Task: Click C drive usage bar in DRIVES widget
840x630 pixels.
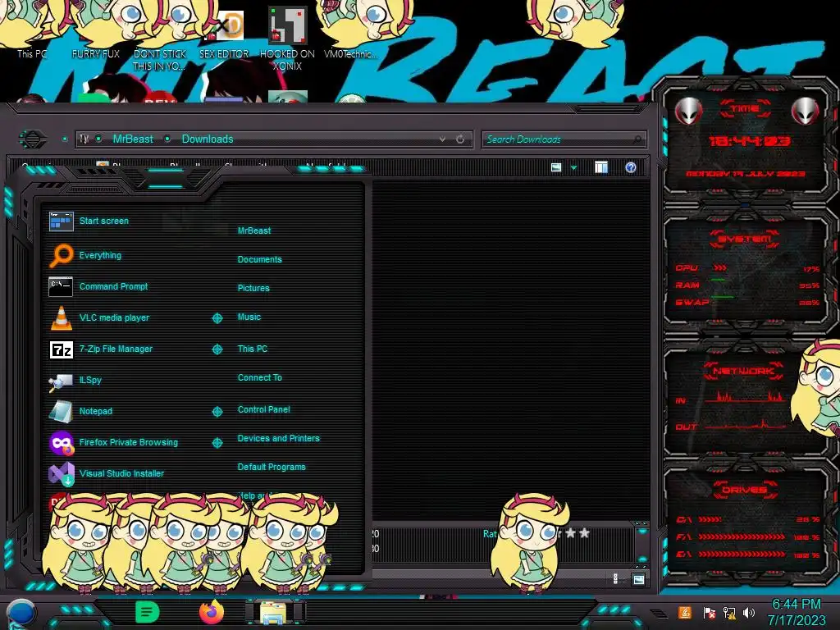Action: (x=710, y=519)
